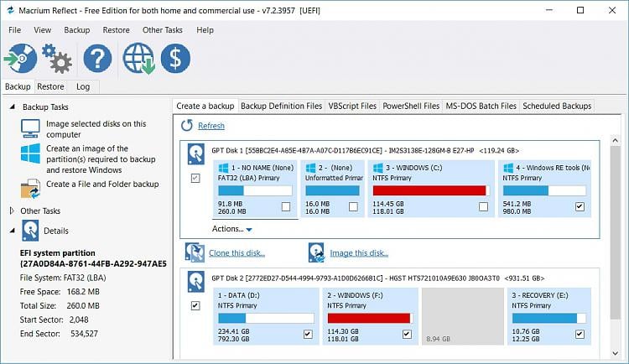Click the circular Refresh arrow icon
Screen dimensions: 629x364
click(186, 126)
